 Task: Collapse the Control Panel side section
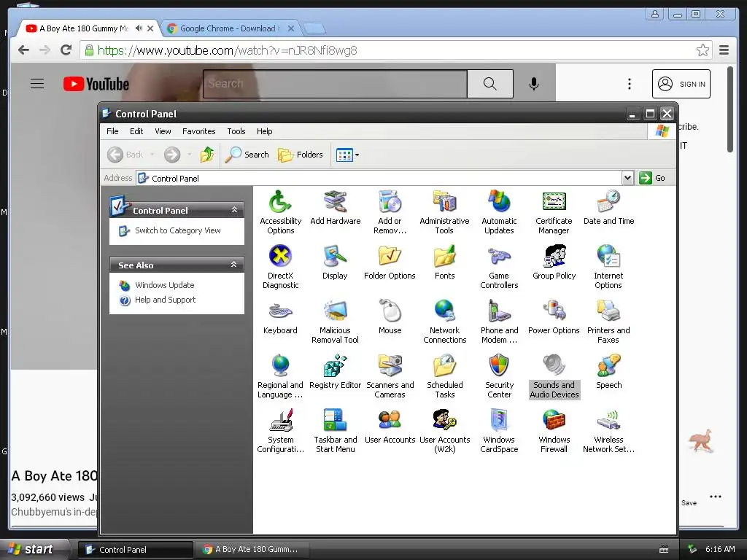click(234, 210)
